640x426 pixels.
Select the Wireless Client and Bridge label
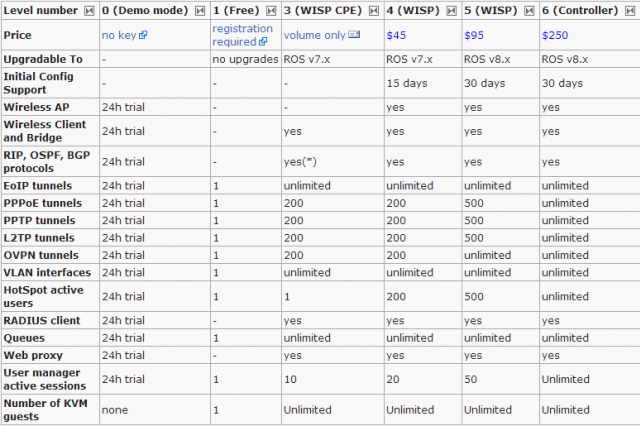44,131
